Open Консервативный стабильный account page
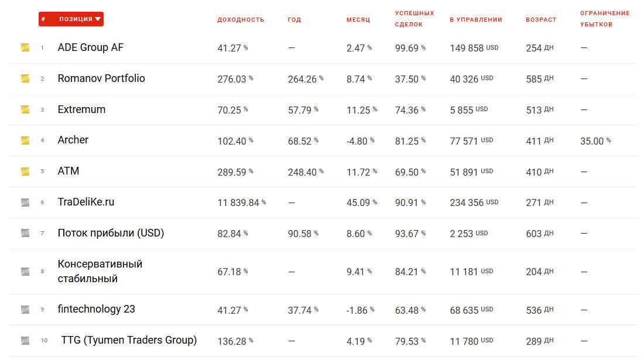 click(x=100, y=271)
